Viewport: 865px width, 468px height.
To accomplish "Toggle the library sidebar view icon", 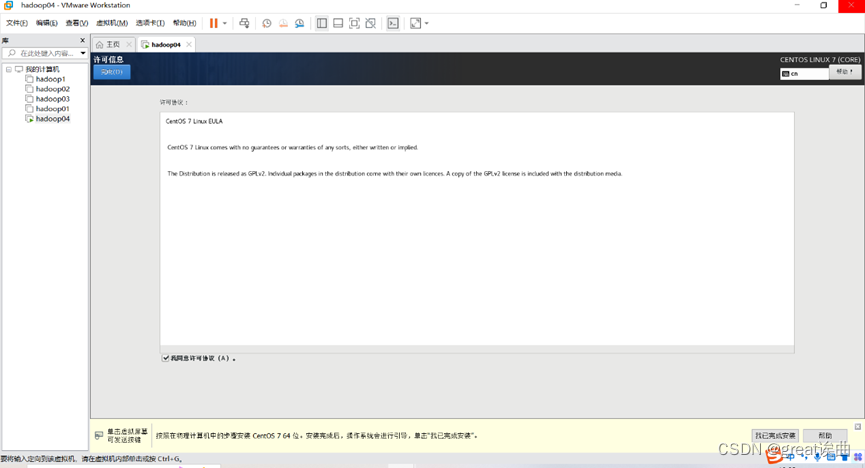I will coord(322,23).
